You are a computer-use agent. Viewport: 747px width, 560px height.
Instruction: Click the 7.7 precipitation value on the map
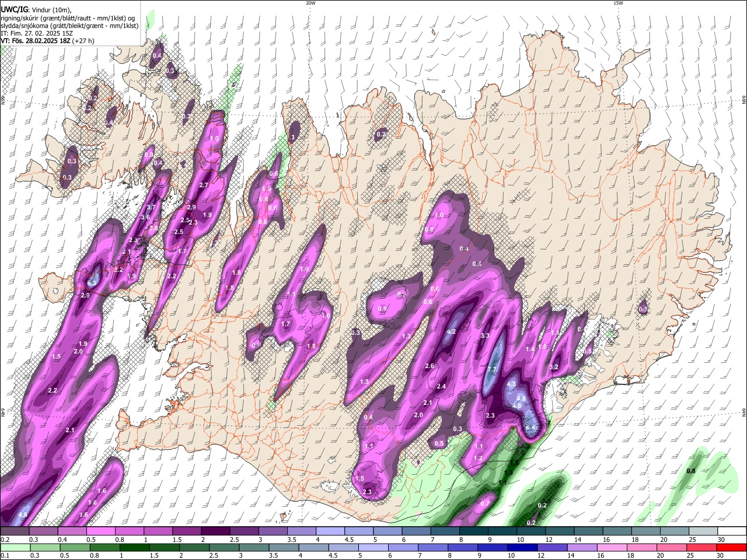[491, 370]
